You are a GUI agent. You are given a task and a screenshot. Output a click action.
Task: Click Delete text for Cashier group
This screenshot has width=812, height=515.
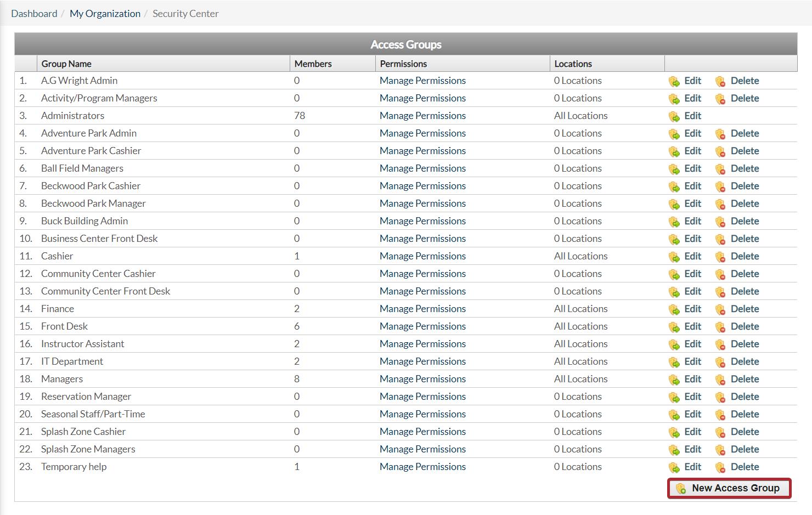[745, 256]
